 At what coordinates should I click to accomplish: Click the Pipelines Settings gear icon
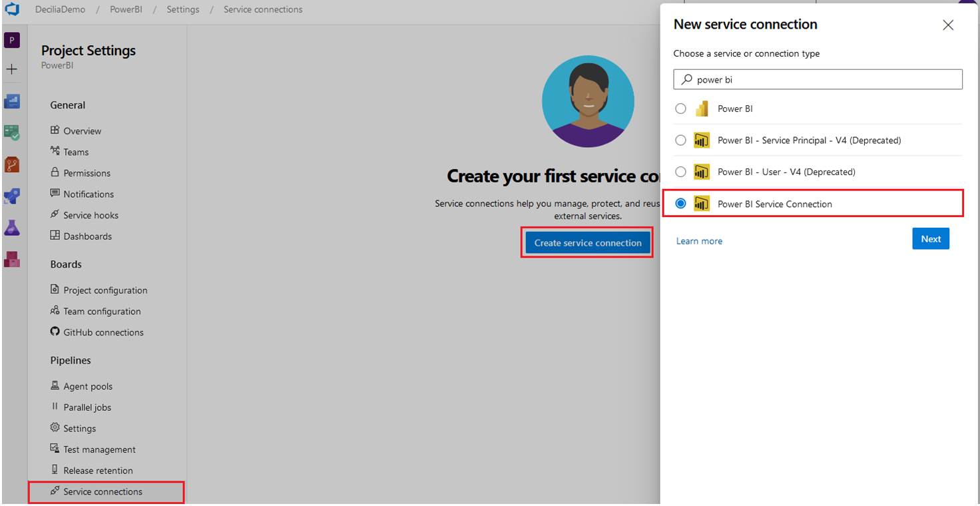(x=55, y=427)
